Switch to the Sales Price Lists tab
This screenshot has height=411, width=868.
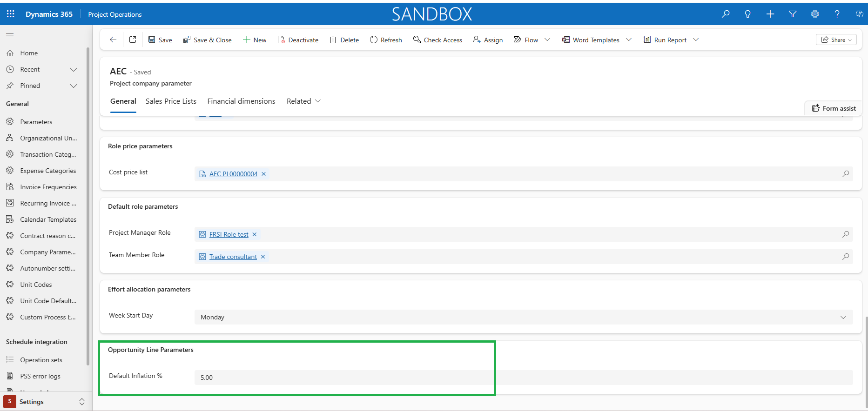tap(171, 101)
